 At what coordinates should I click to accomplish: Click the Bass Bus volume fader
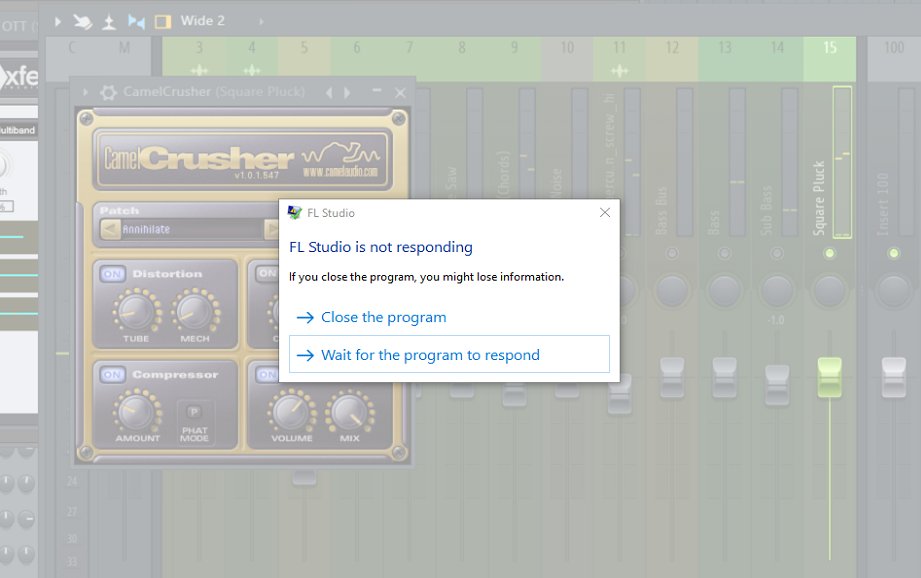(672, 378)
